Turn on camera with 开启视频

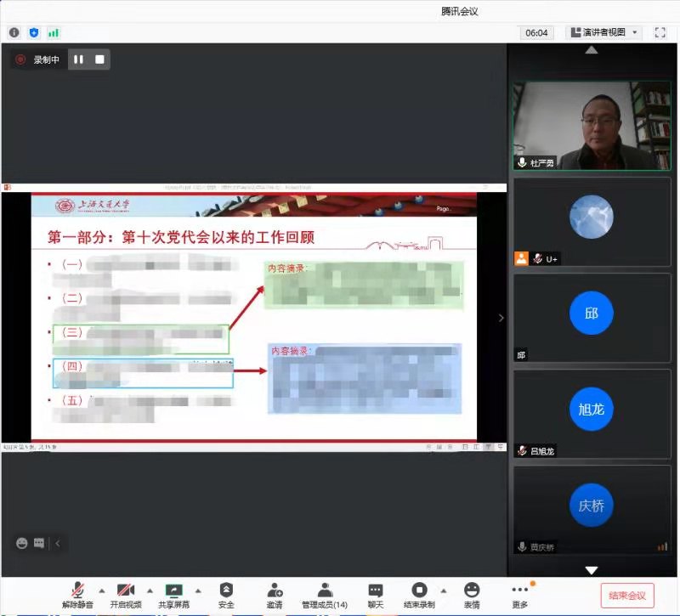[126, 595]
